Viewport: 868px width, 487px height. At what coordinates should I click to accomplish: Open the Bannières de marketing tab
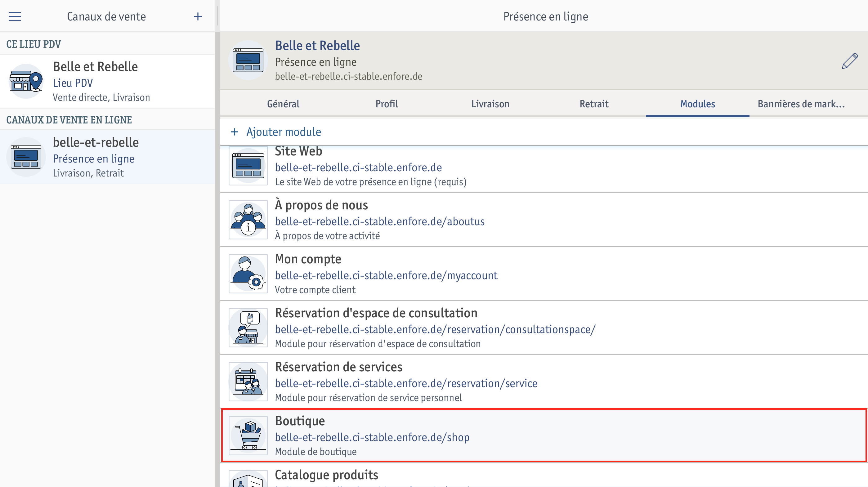[x=801, y=104]
